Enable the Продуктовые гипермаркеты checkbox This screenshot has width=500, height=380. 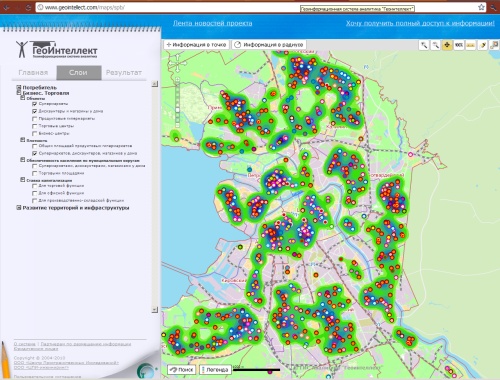pyautogui.click(x=34, y=119)
